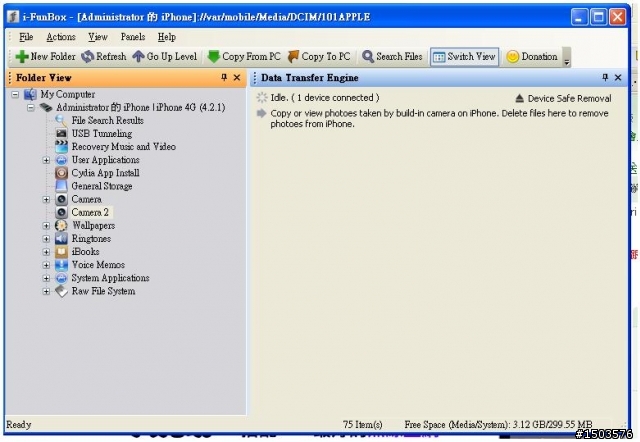The width and height of the screenshot is (640, 442).
Task: Open the Panels menu
Action: [133, 37]
